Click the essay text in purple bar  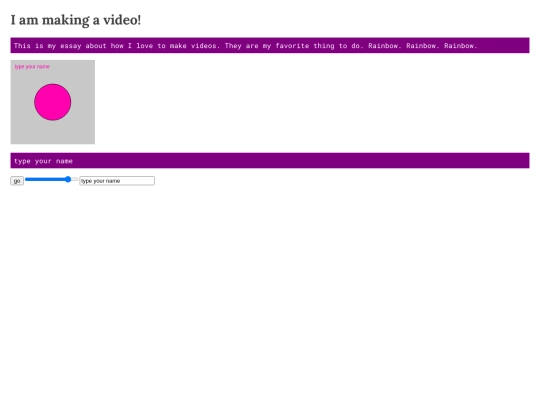coord(246,46)
